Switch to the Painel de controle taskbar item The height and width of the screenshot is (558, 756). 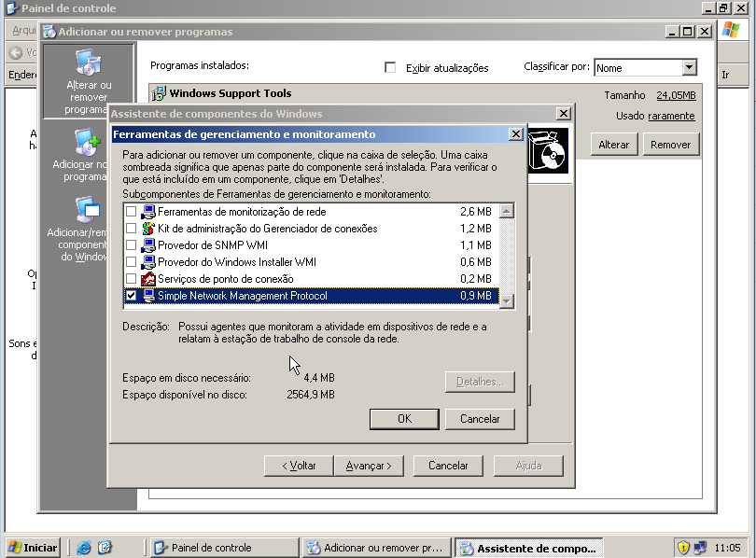click(224, 548)
